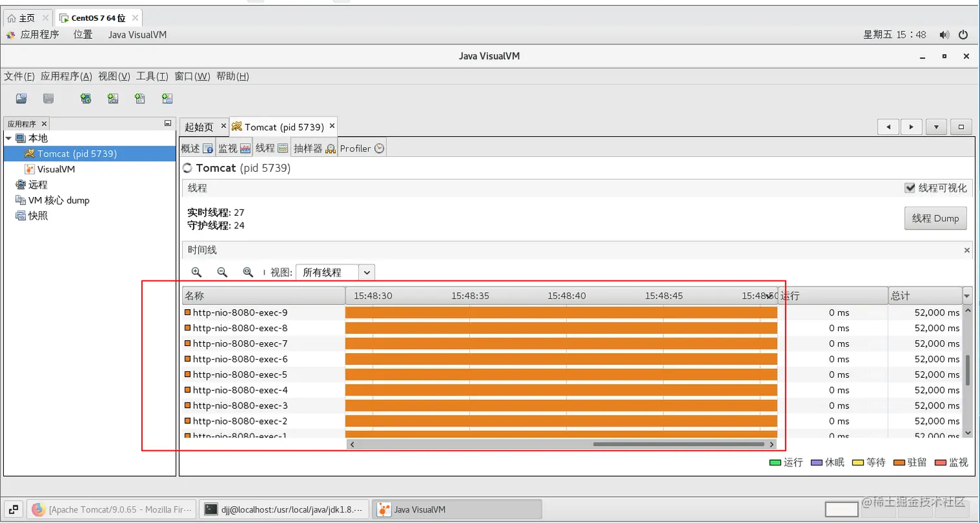Click the 52,000 ms total for exec-8
980x523 pixels.
pyautogui.click(x=937, y=328)
